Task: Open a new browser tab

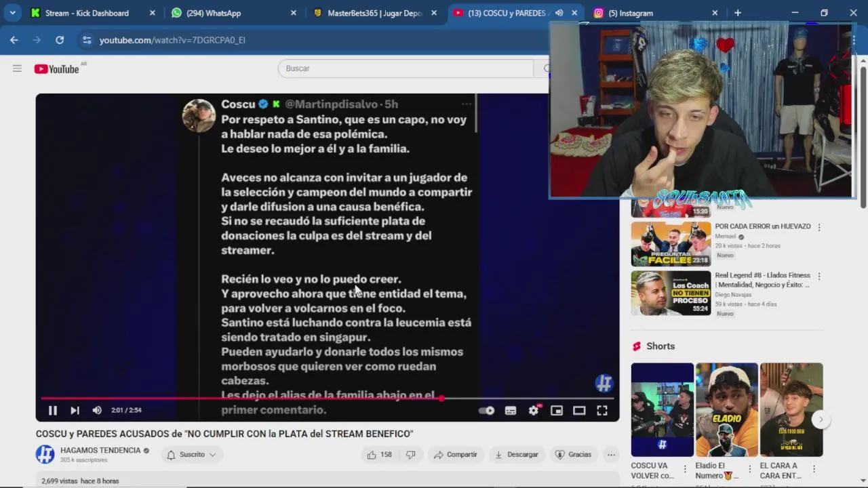Action: pos(738,13)
